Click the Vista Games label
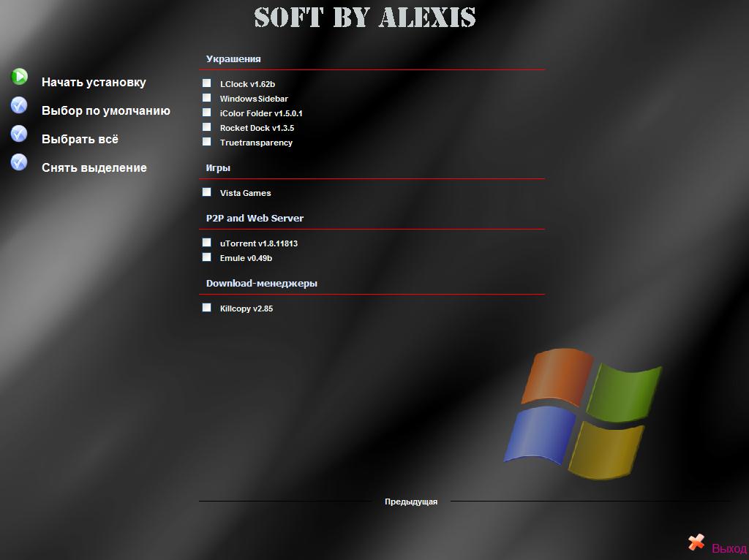749x560 pixels. pyautogui.click(x=245, y=193)
